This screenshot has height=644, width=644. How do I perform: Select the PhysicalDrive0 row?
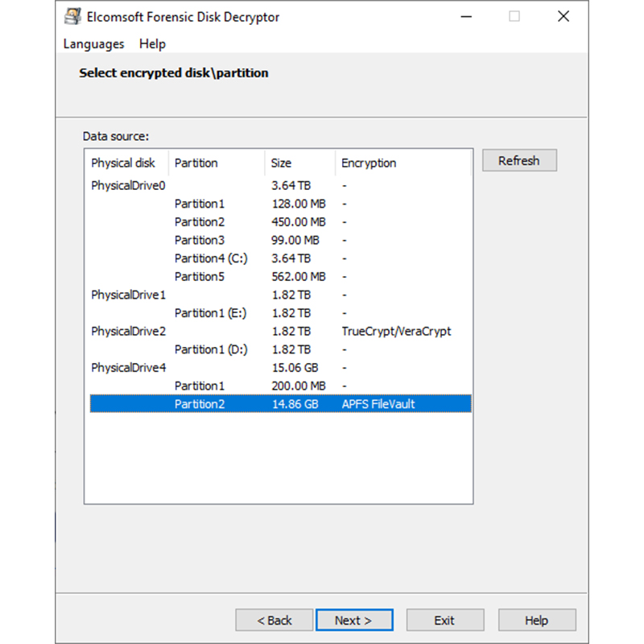click(x=280, y=186)
